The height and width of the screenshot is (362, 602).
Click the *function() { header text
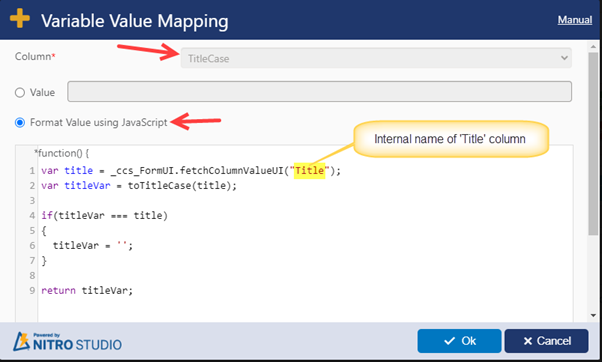[x=61, y=154]
